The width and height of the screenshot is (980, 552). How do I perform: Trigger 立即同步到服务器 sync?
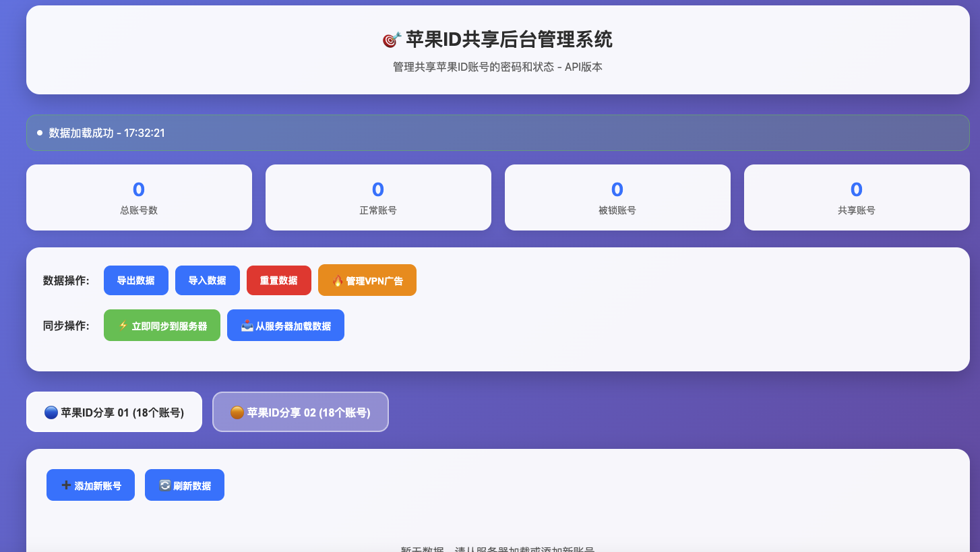coord(162,325)
